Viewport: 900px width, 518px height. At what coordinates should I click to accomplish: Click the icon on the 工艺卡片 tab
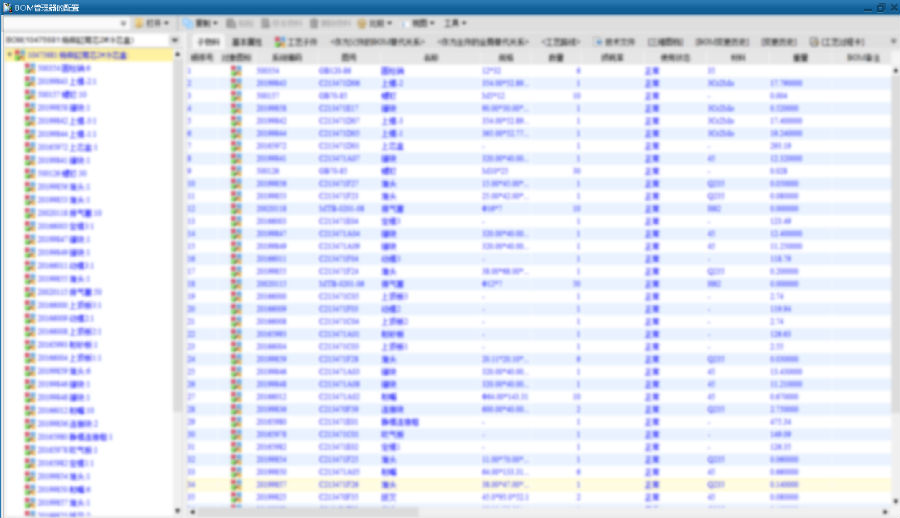point(280,41)
